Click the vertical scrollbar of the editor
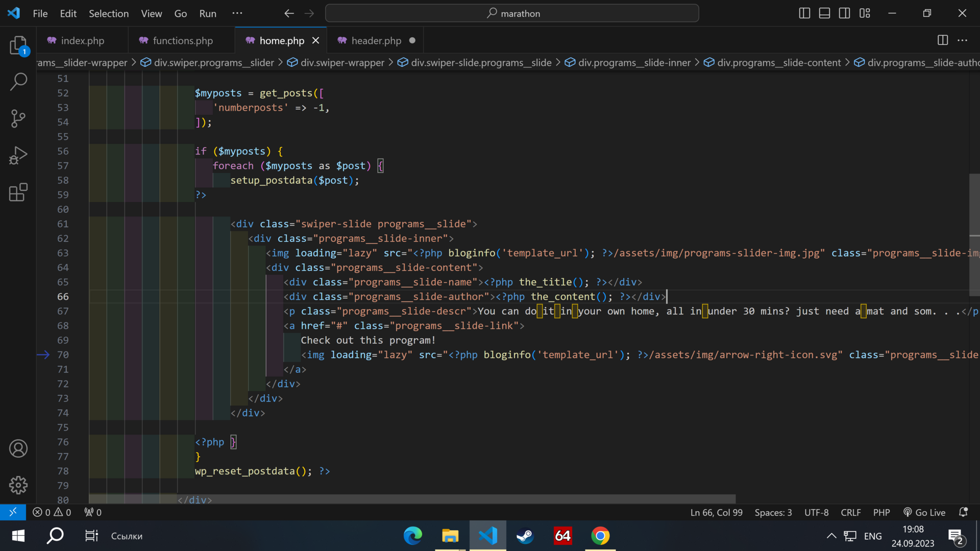Image resolution: width=980 pixels, height=551 pixels. (974, 235)
